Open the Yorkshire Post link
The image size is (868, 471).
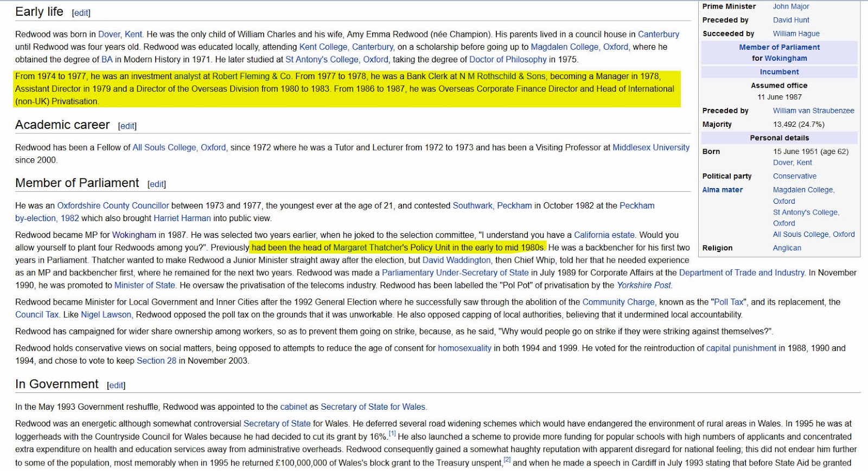pos(644,285)
